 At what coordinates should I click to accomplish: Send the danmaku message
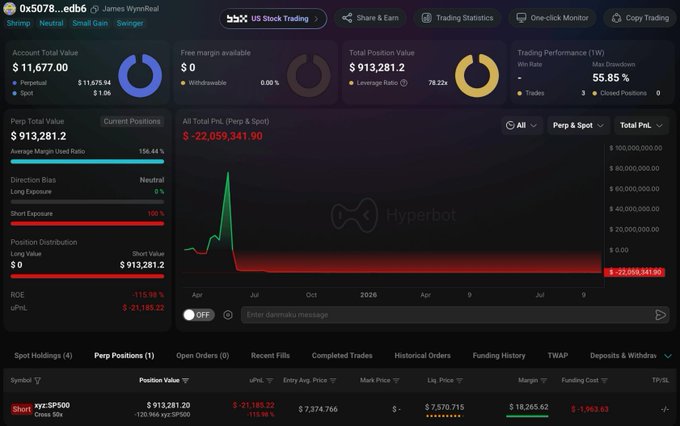(x=660, y=315)
